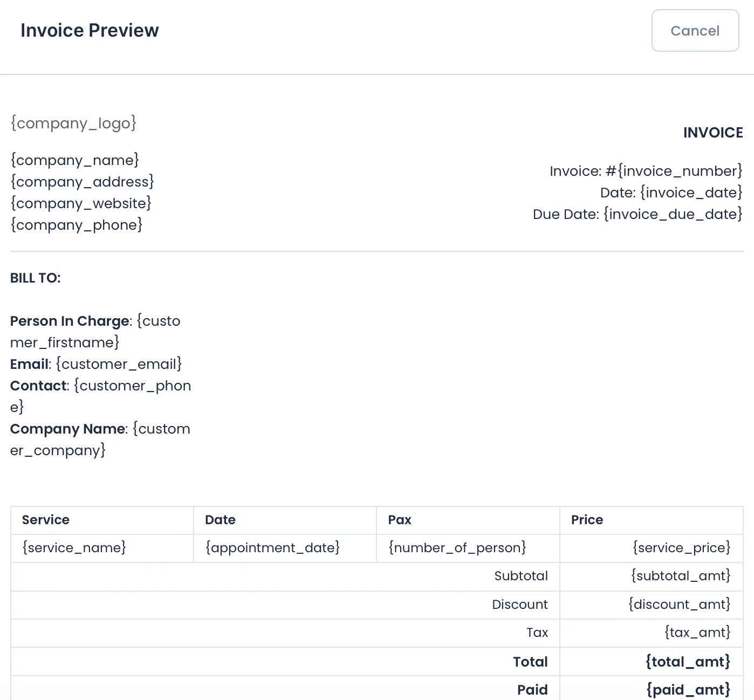This screenshot has width=754, height=700.
Task: Click the {company_logo} placeholder
Action: (73, 123)
